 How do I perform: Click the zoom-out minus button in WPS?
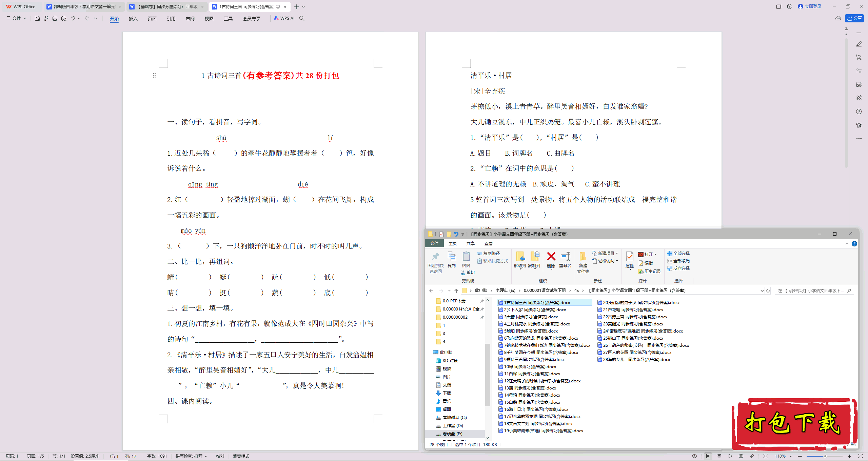click(800, 456)
